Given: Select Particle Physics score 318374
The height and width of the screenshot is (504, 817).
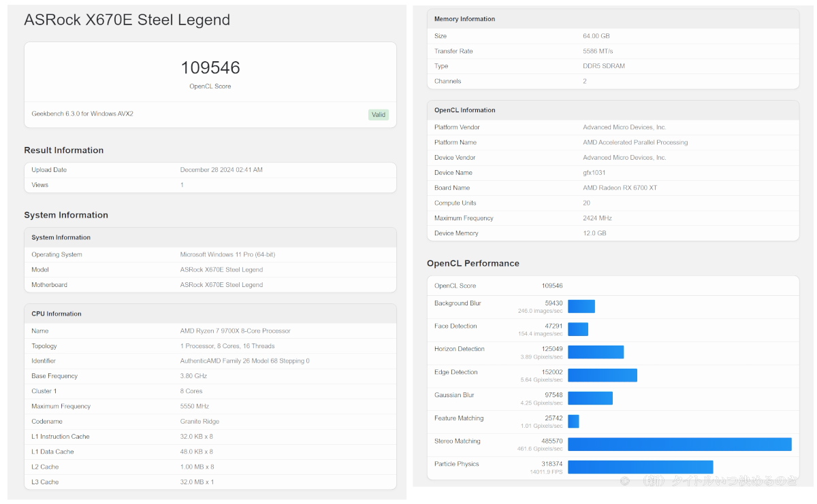Looking at the screenshot, I should [552, 464].
